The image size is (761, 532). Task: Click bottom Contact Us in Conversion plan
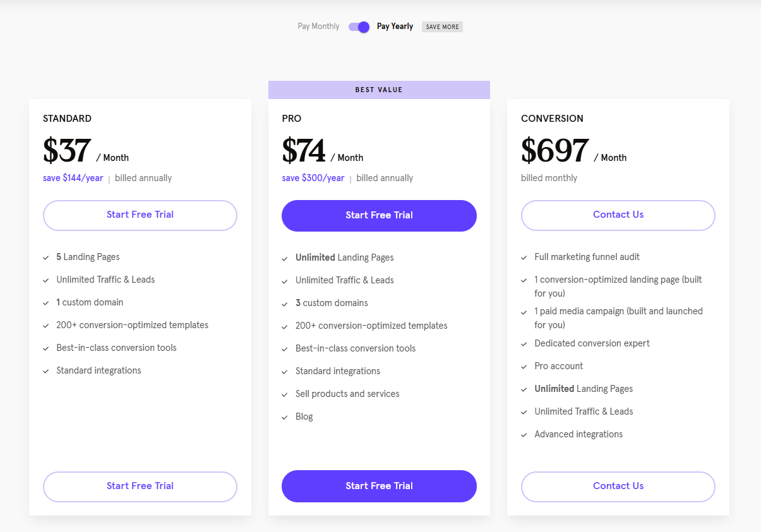pyautogui.click(x=618, y=487)
